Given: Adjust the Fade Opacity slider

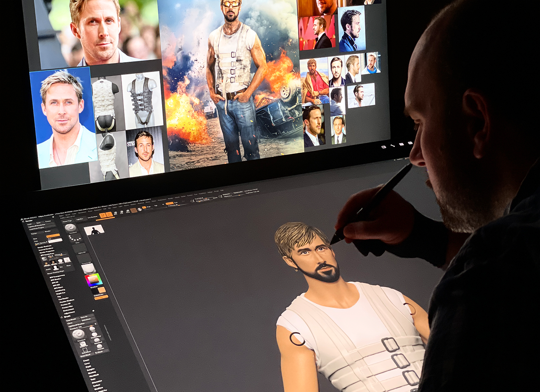Looking at the screenshot, I should tap(41, 243).
